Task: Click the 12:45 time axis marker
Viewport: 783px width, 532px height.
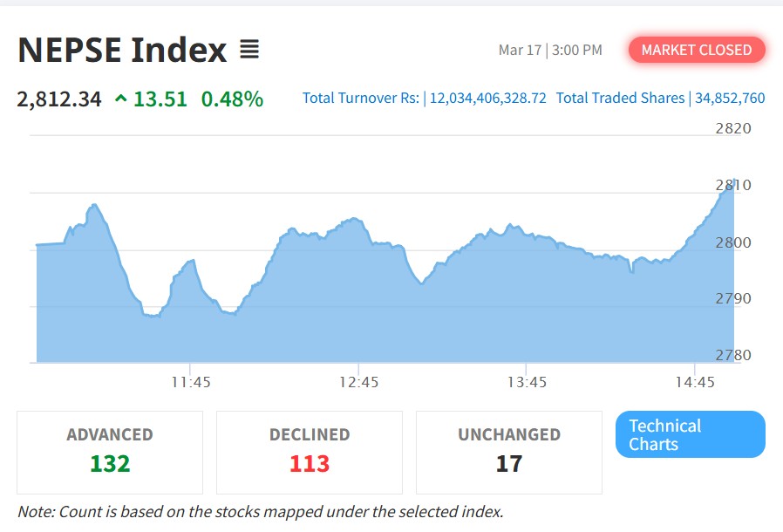Action: pyautogui.click(x=359, y=382)
